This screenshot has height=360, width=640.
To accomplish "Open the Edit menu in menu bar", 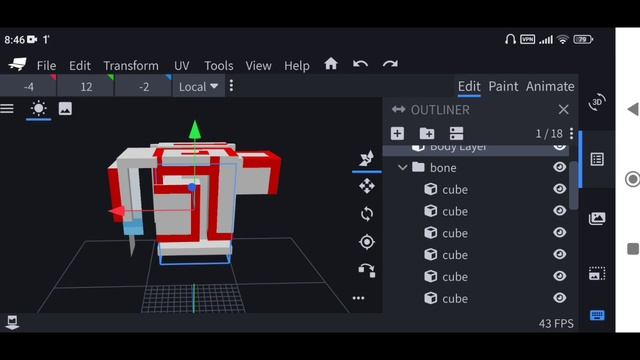I will [x=80, y=66].
